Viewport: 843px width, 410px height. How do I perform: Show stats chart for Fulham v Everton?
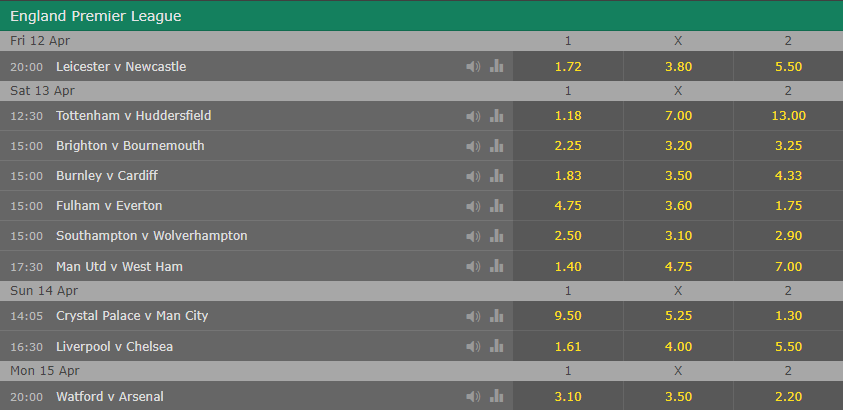point(496,206)
